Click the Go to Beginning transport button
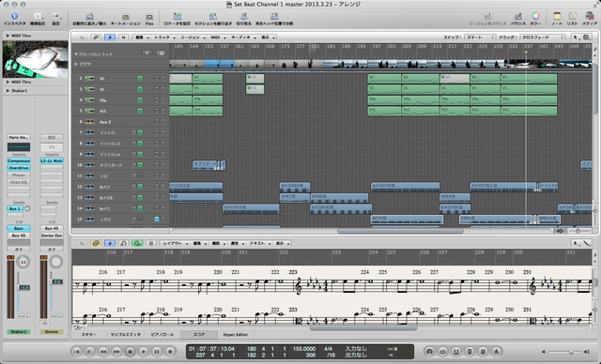Image resolution: width=601 pixels, height=364 pixels. click(x=77, y=352)
